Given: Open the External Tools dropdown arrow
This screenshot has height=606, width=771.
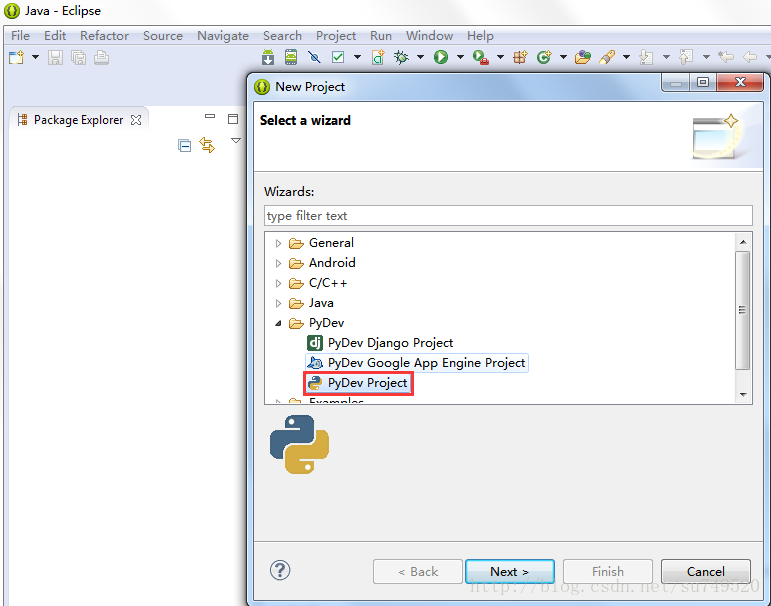Looking at the screenshot, I should [x=500, y=58].
